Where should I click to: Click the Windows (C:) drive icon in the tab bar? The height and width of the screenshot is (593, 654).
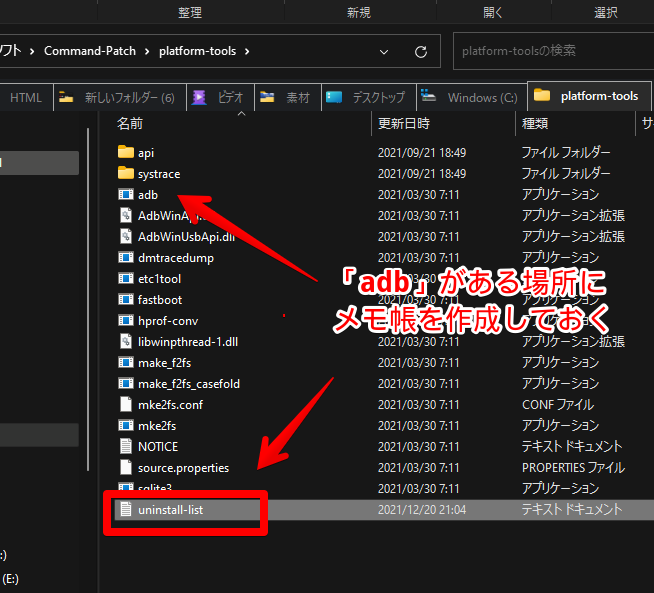point(428,96)
